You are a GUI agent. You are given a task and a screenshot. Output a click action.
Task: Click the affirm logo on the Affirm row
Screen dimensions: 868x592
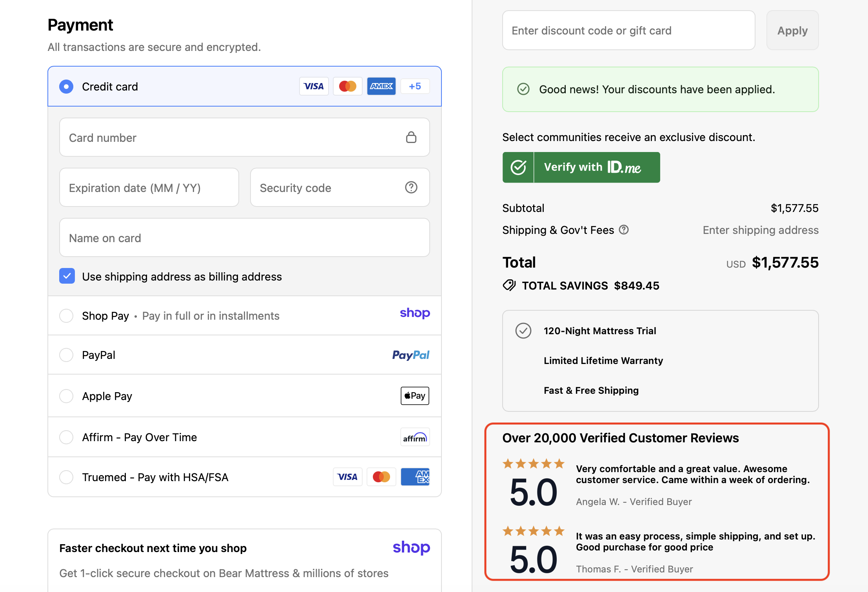415,437
